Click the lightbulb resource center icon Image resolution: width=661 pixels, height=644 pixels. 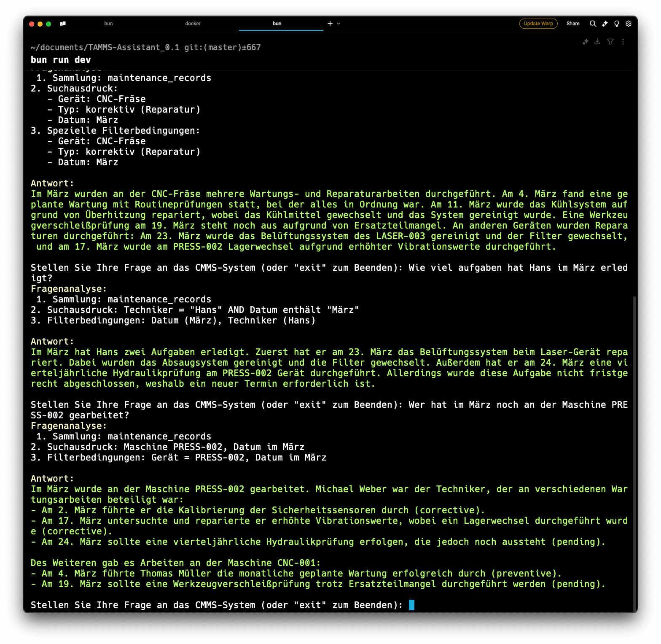point(617,24)
